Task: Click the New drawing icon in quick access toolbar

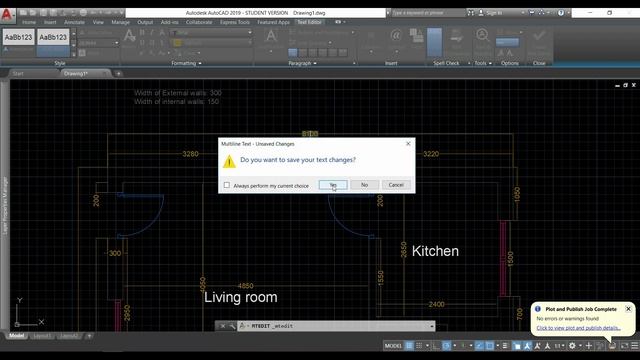Action: (23, 13)
